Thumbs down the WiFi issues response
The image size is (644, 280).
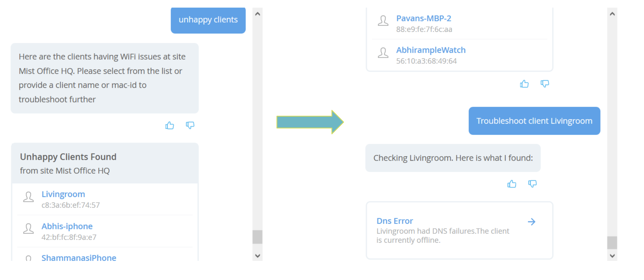[190, 125]
